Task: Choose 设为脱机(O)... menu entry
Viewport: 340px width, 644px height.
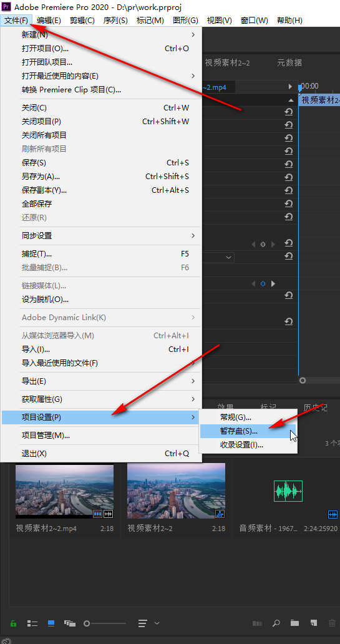Action: pyautogui.click(x=102, y=300)
